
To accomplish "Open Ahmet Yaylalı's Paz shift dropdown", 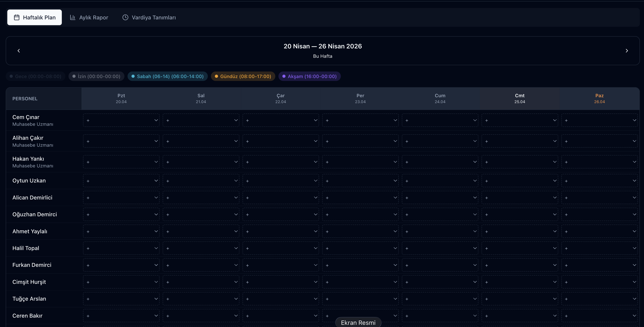I will pyautogui.click(x=600, y=231).
